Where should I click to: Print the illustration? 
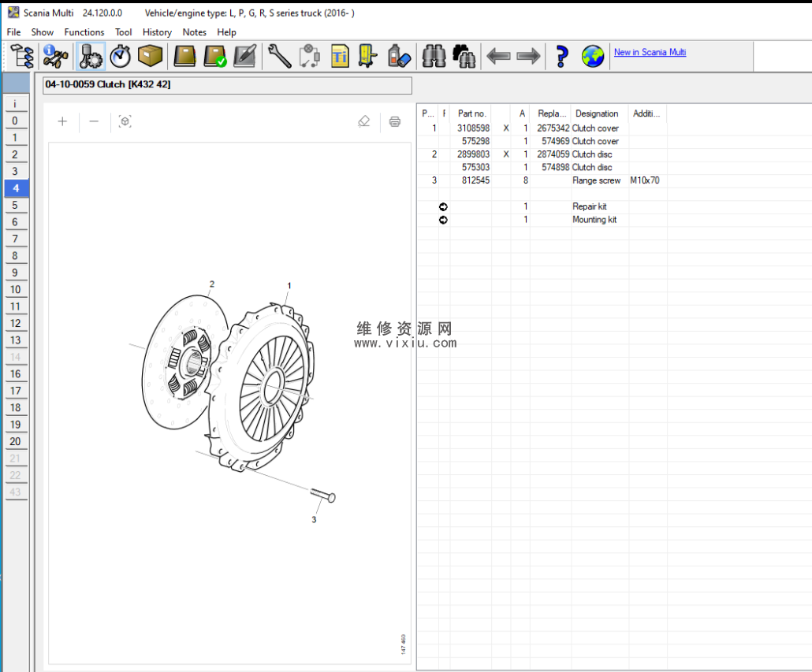click(395, 121)
